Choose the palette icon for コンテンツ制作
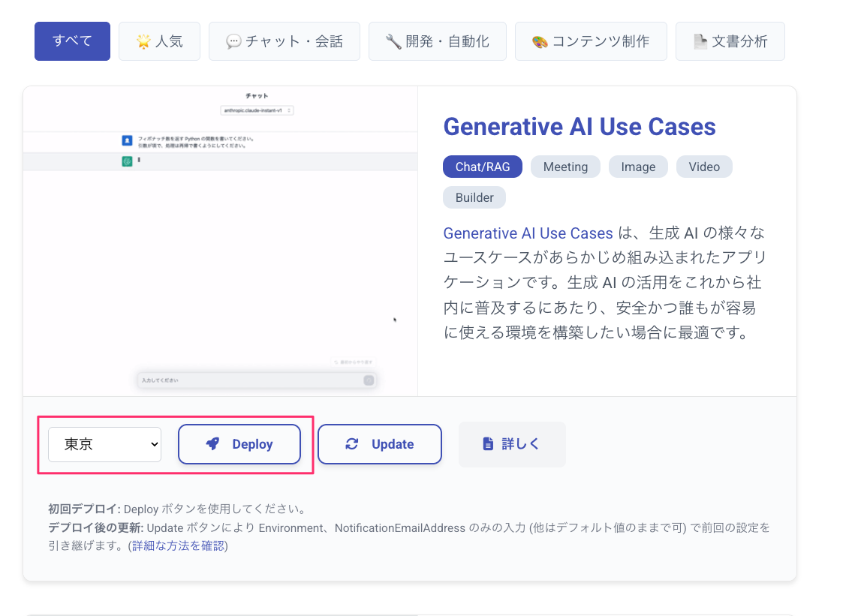 540,42
